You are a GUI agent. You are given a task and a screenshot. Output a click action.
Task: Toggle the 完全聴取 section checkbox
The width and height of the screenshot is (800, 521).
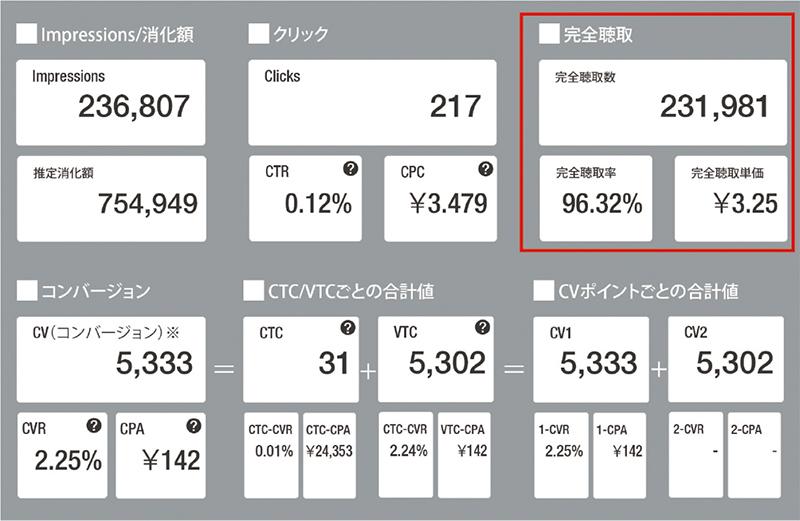pos(548,35)
